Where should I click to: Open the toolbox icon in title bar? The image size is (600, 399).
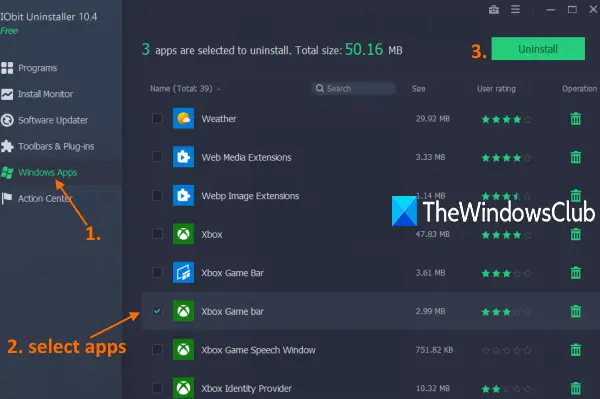(494, 9)
